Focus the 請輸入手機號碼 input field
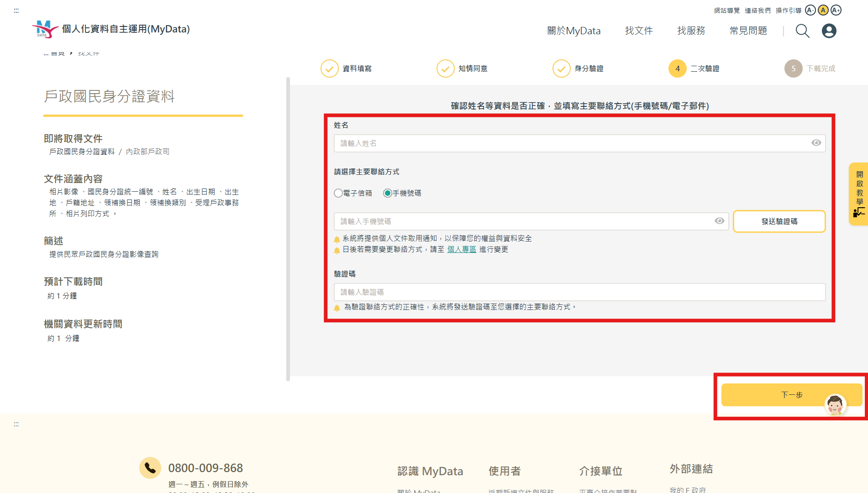Screen dimensions: 868x493 (531, 221)
